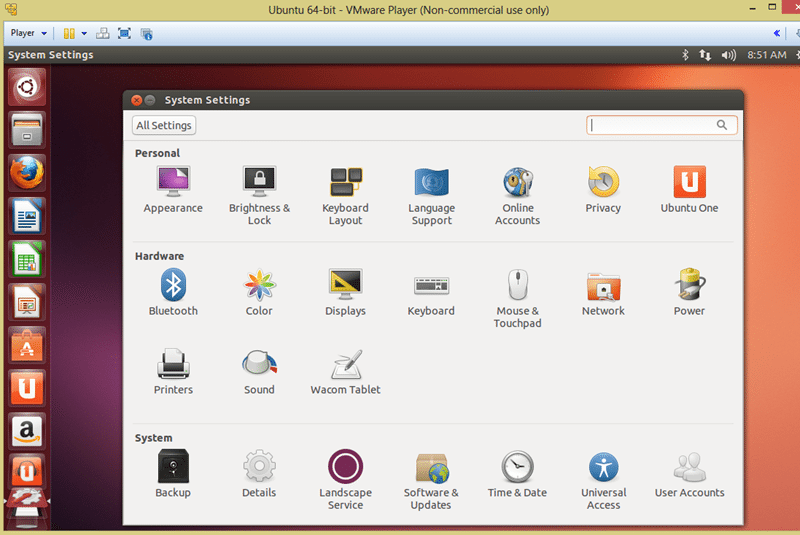Open Wacom Tablet settings
This screenshot has height=535, width=800.
point(345,372)
